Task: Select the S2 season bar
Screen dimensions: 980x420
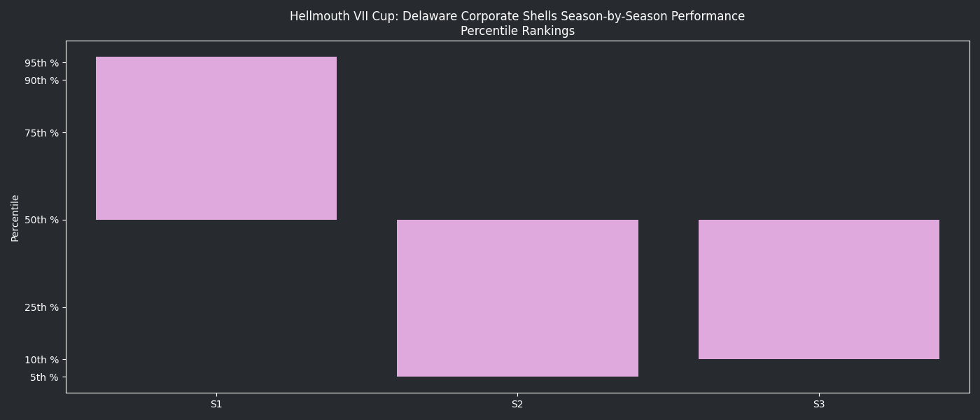Action: click(x=517, y=298)
